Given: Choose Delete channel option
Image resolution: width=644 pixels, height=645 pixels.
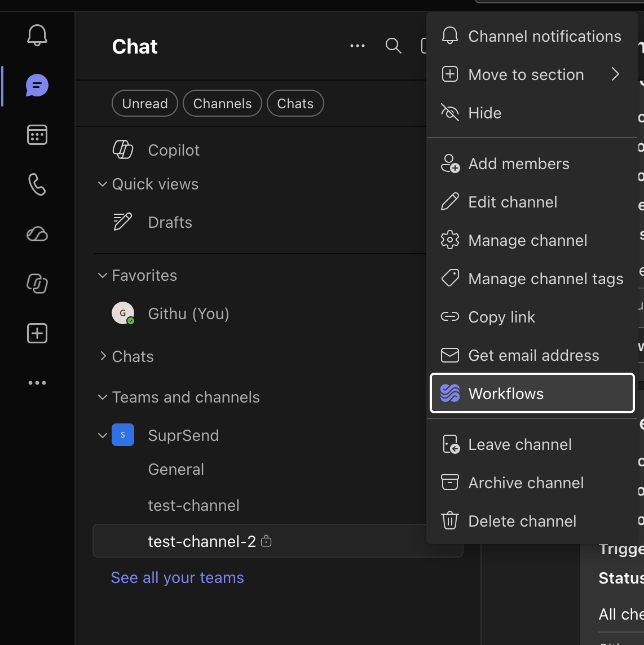Looking at the screenshot, I should 532,521.
